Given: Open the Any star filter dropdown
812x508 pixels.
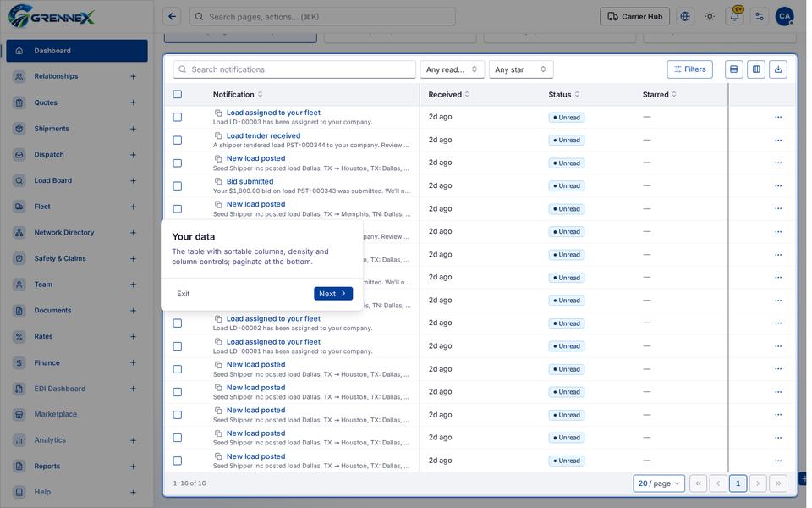Looking at the screenshot, I should tap(521, 69).
